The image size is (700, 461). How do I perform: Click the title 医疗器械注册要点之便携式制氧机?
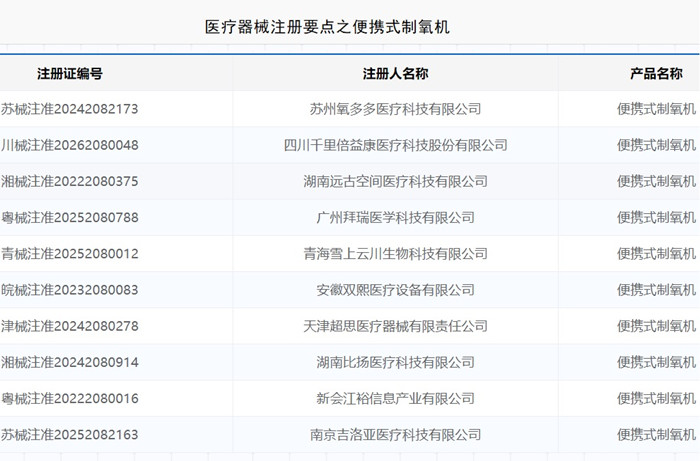point(327,27)
